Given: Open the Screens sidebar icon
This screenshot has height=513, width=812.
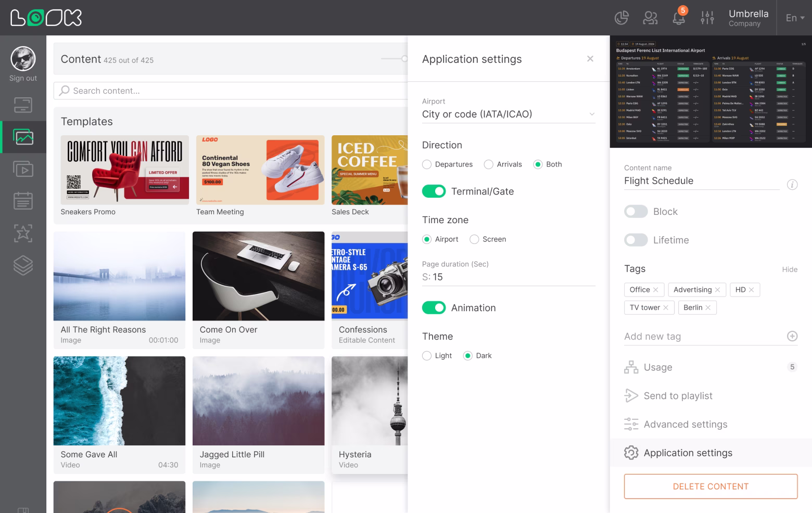Looking at the screenshot, I should [x=23, y=105].
